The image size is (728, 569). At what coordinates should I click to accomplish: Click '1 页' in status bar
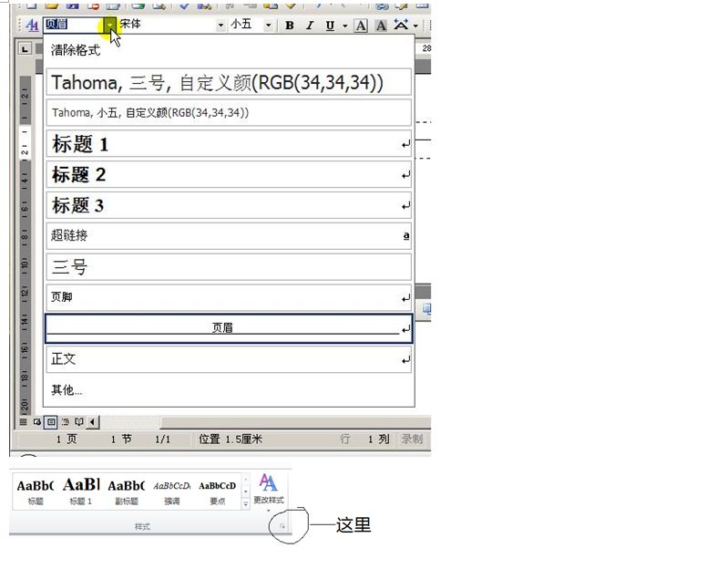click(x=67, y=440)
